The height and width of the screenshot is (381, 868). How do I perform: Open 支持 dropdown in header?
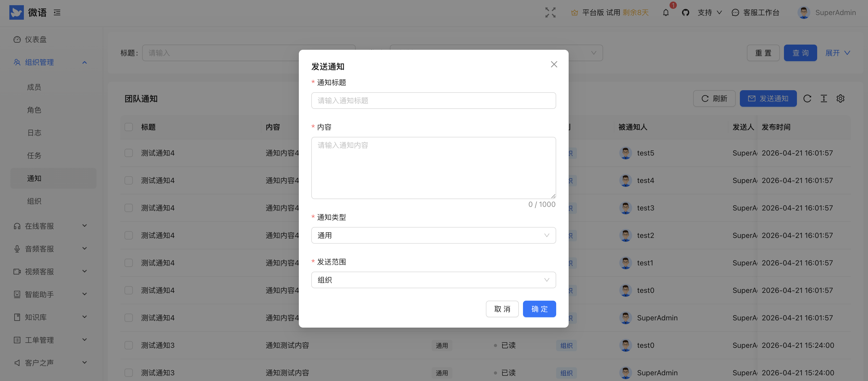pyautogui.click(x=710, y=13)
